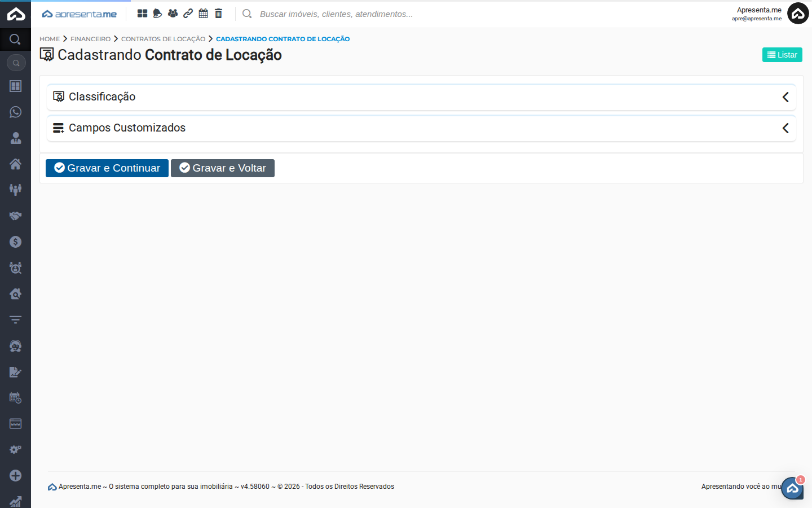The width and height of the screenshot is (812, 508).
Task: Open settings gears in sidebar
Action: [15, 450]
